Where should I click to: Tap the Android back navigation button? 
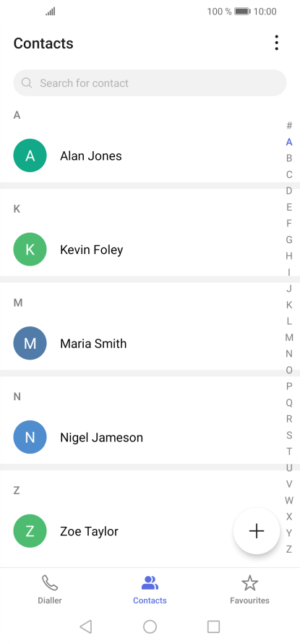(x=86, y=627)
